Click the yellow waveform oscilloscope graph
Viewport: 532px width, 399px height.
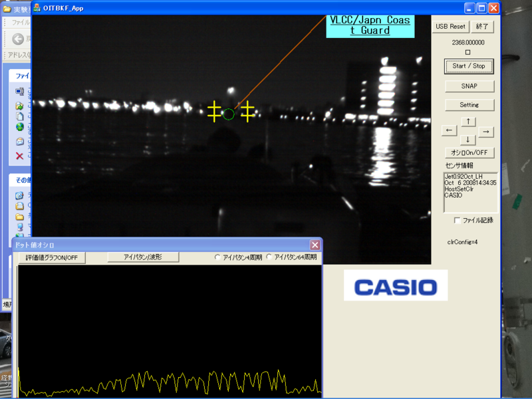(170, 331)
